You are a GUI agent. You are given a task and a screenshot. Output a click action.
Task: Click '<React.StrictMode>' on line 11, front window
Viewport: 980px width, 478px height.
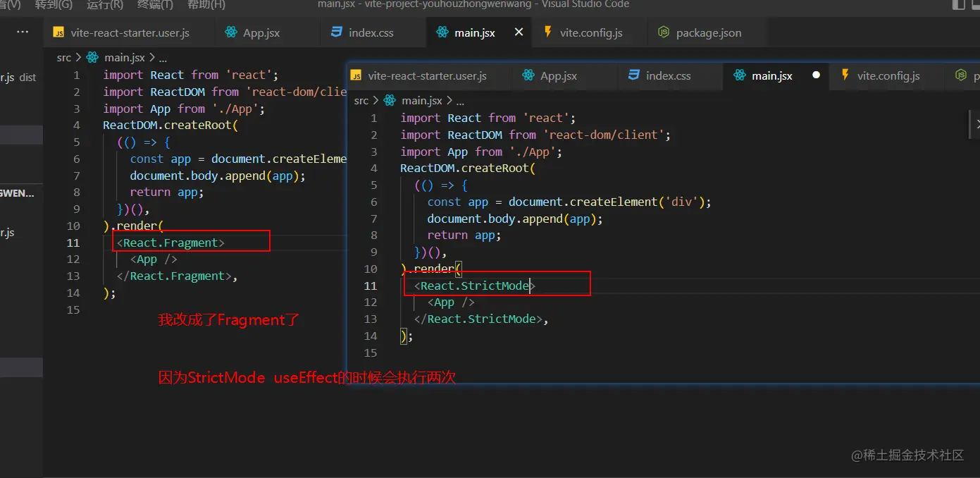(475, 286)
